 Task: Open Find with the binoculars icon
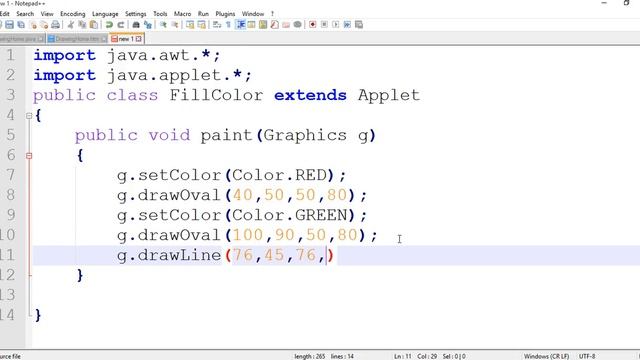pos(136,25)
